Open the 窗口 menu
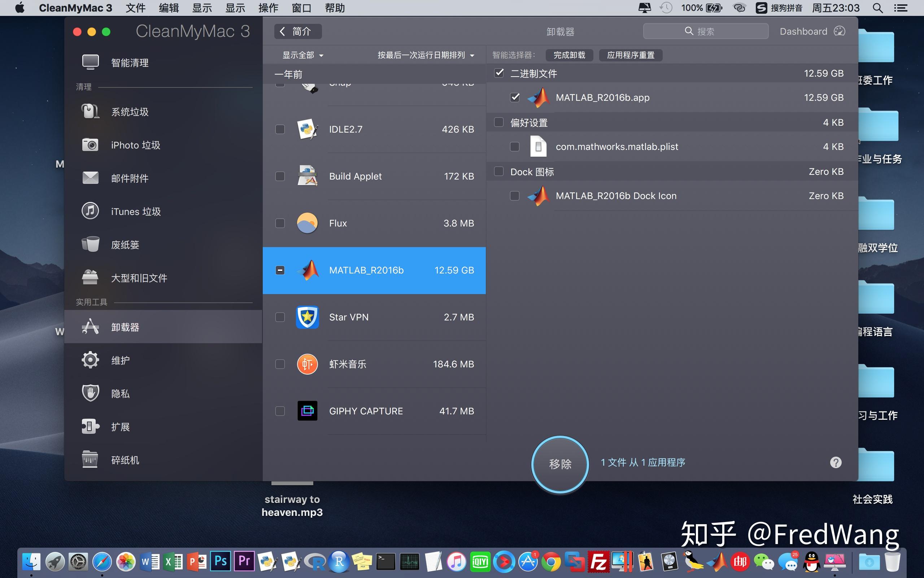This screenshot has width=924, height=578. [x=301, y=8]
